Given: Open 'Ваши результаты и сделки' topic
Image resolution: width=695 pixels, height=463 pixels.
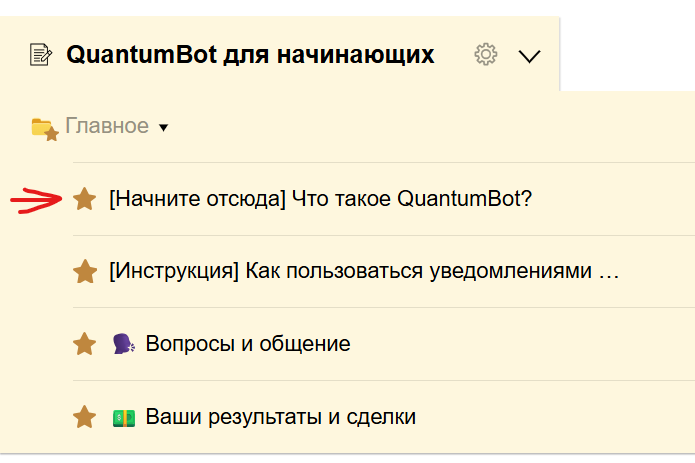Looking at the screenshot, I should point(280,416).
